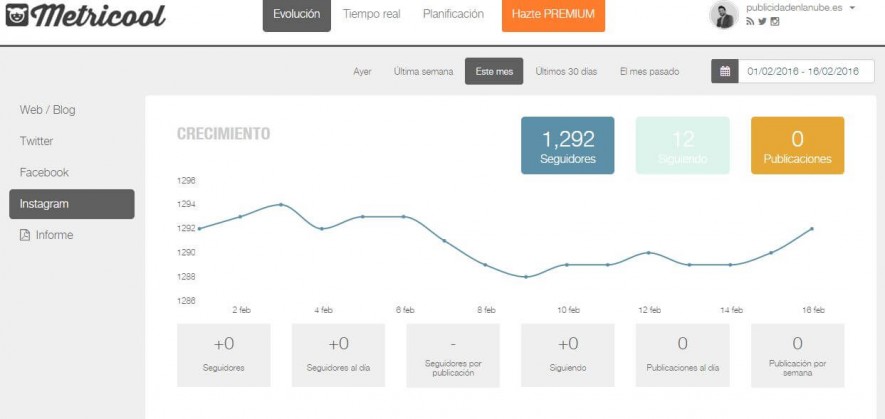This screenshot has height=419, width=885.
Task: Click the RSS feed icon under account name
Action: point(750,21)
